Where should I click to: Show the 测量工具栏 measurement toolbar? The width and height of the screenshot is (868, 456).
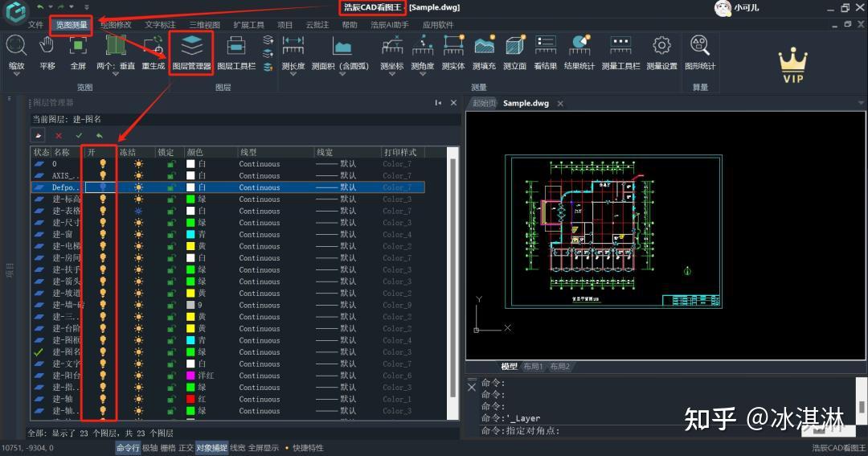[x=620, y=46]
